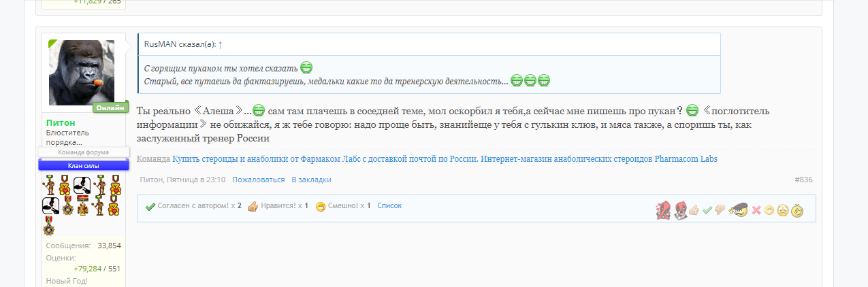Screen dimensions: 868x287
Task: Click the Deadpool with hearts rating icon
Action: pyautogui.click(x=662, y=210)
